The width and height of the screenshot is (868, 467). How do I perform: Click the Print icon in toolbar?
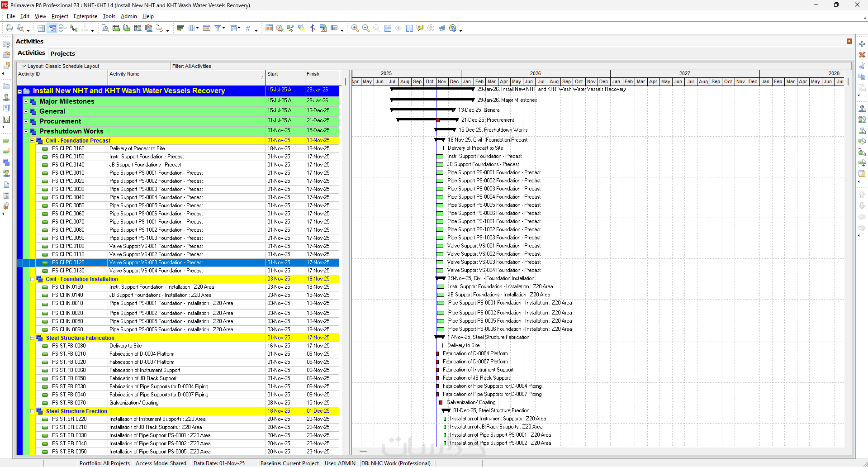click(x=9, y=28)
